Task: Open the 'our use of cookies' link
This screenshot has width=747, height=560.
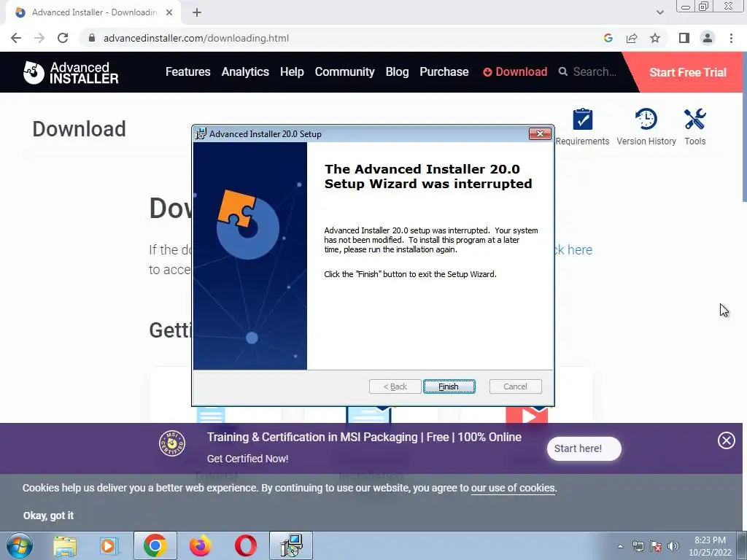Action: coord(513,488)
